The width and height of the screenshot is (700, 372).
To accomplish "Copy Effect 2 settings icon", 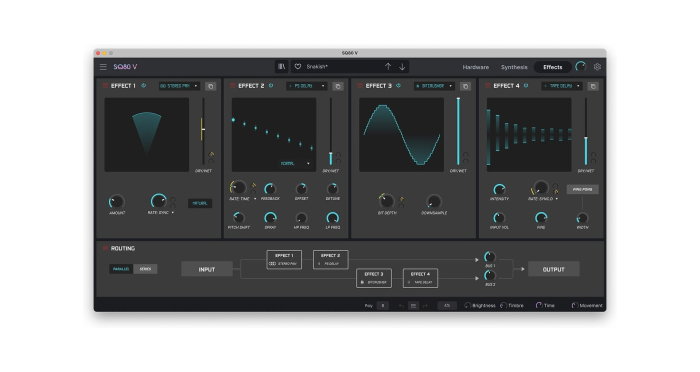I will tap(338, 86).
